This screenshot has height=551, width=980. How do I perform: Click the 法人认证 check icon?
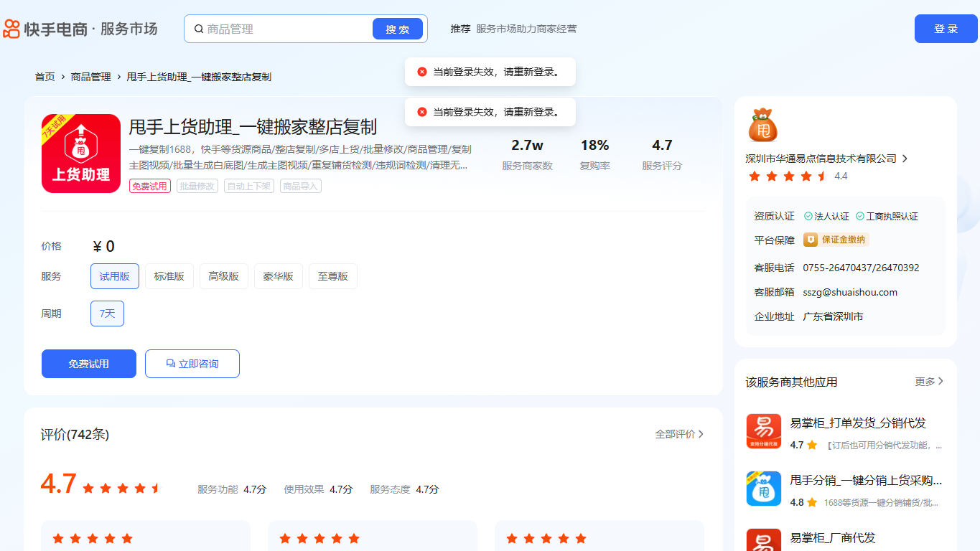click(808, 216)
